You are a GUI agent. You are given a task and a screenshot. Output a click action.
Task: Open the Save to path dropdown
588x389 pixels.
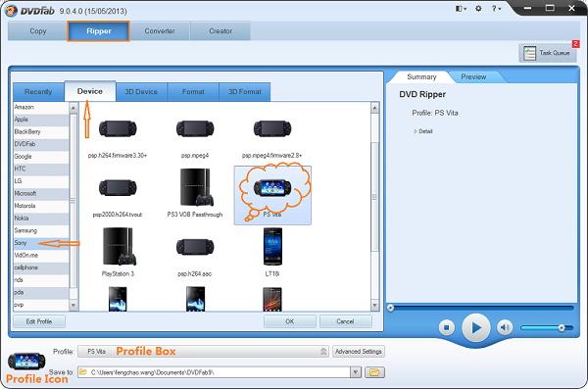pos(356,372)
